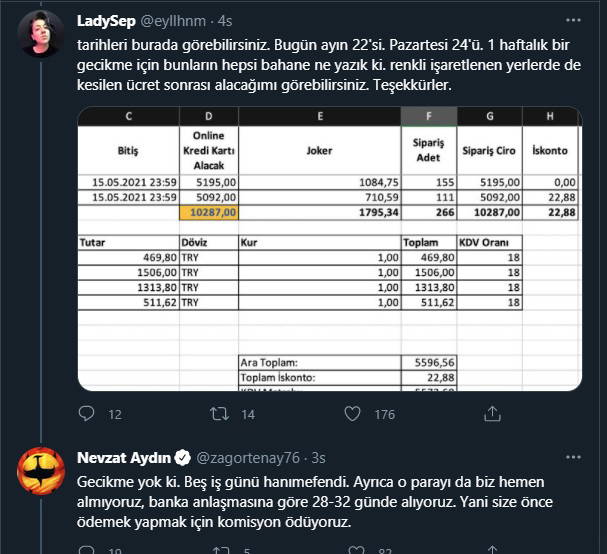Viewport: 607px width, 554px height.
Task: Like LadySep's tweet with the heart
Action: coord(352,413)
